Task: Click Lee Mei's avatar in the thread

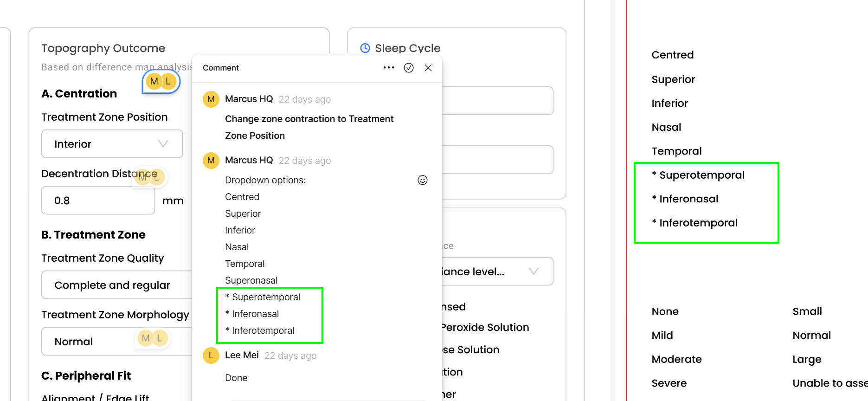Action: click(211, 356)
